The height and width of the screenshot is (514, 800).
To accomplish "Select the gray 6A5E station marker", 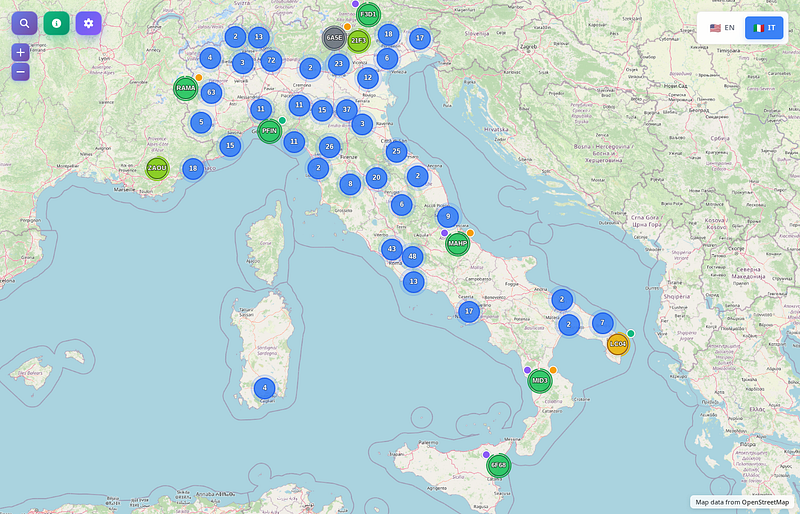I will coord(334,38).
